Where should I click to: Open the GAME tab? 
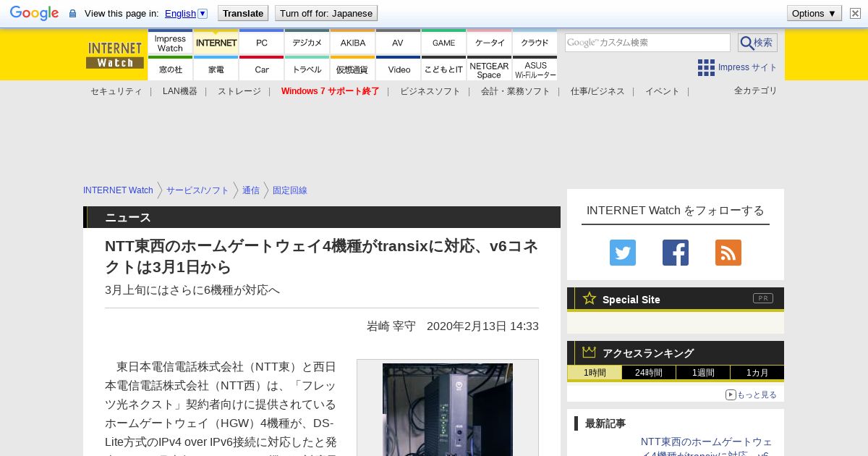click(x=443, y=43)
